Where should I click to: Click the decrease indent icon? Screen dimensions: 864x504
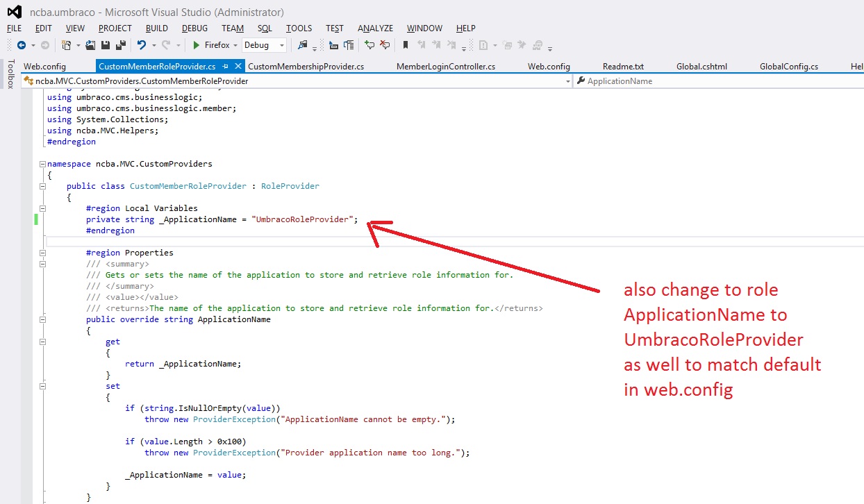click(x=333, y=45)
